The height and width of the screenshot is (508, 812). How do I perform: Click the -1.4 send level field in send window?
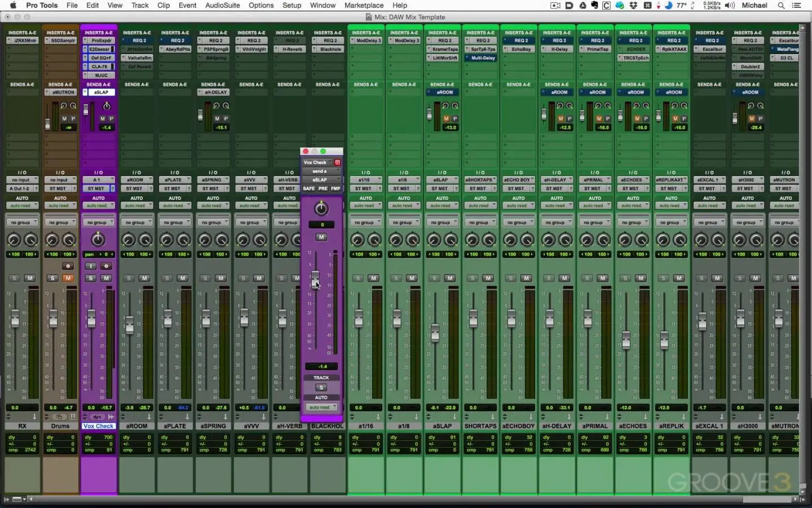point(322,367)
